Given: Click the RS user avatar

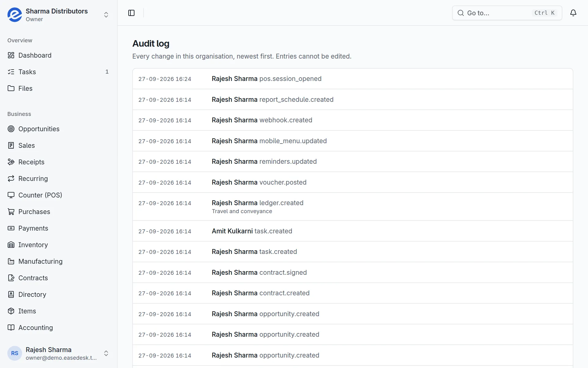Looking at the screenshot, I should pyautogui.click(x=15, y=353).
